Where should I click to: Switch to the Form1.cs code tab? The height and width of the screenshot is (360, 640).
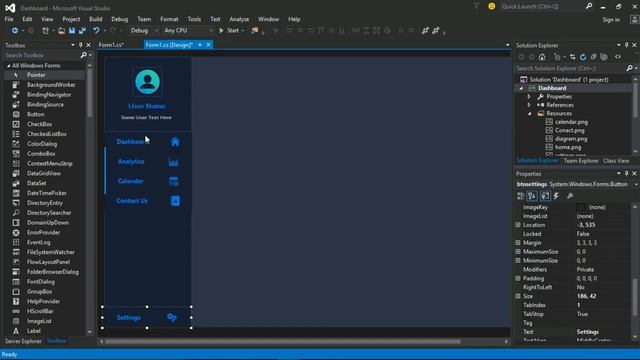(x=111, y=45)
